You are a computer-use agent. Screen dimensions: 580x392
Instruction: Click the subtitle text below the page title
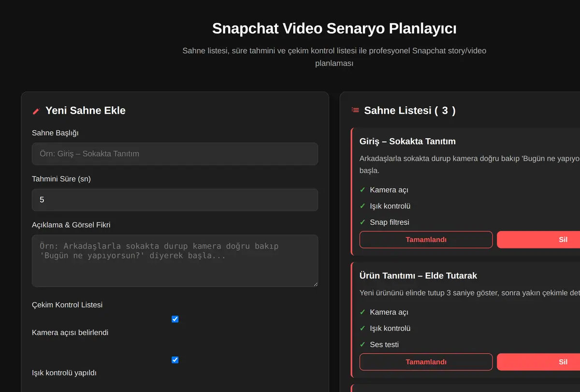click(334, 57)
